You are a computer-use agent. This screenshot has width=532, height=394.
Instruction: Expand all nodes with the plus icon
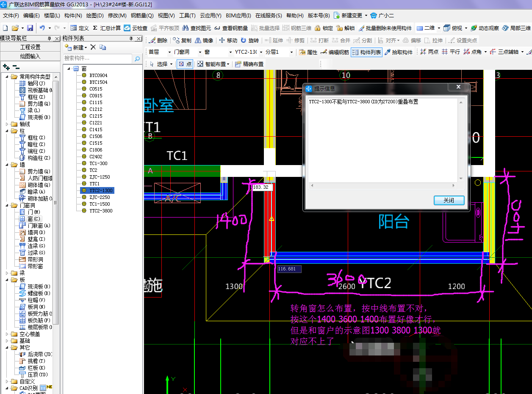[x=6, y=67]
